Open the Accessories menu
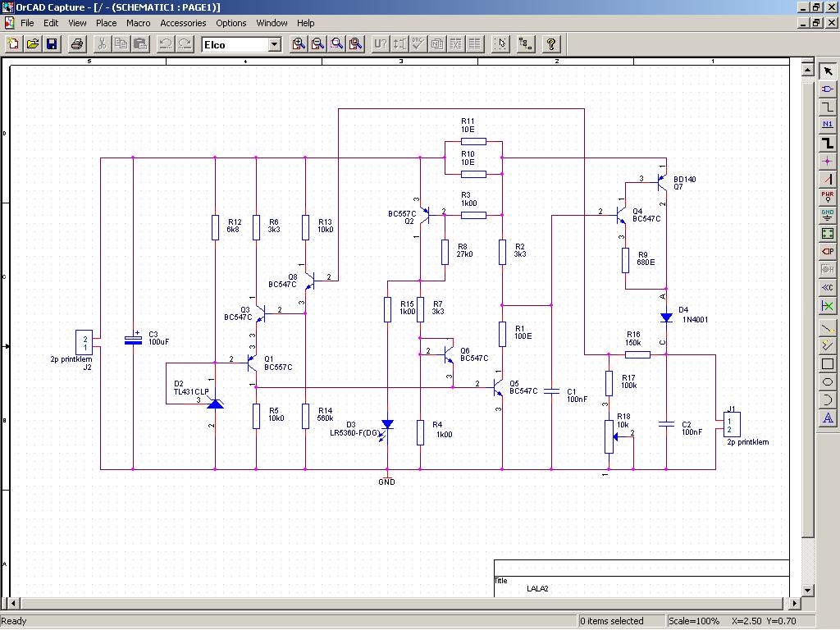The image size is (840, 630). pyautogui.click(x=183, y=23)
